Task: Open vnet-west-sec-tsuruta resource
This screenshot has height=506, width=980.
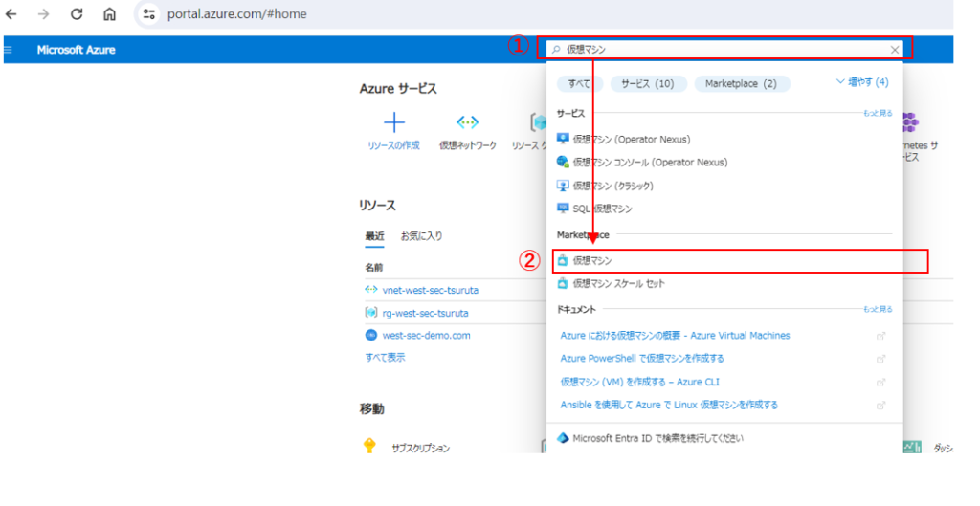Action: (430, 291)
